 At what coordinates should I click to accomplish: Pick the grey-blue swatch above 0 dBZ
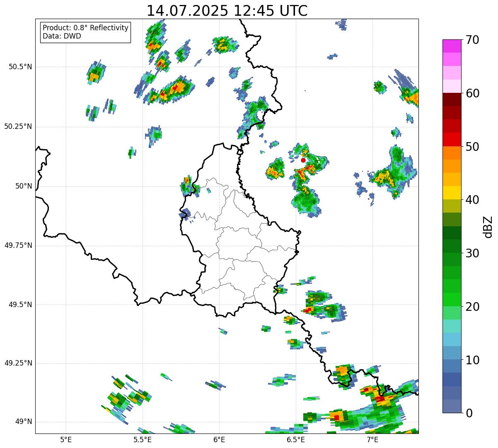[452, 406]
